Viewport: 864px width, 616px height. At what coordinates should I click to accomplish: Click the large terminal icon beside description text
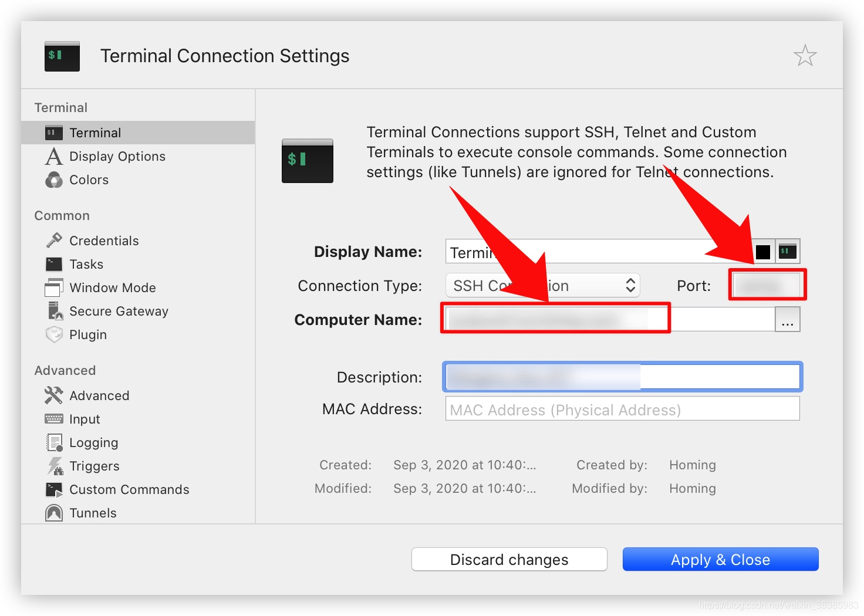pos(308,161)
